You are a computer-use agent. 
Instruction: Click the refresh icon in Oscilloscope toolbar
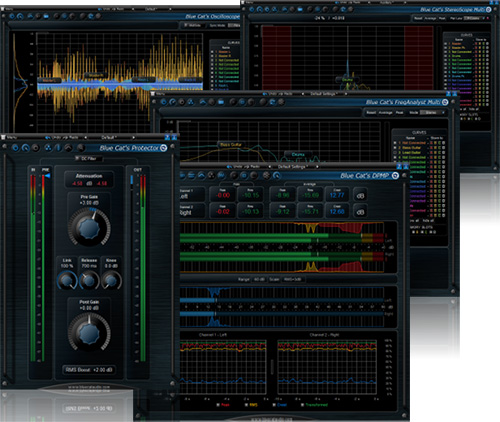91,16
